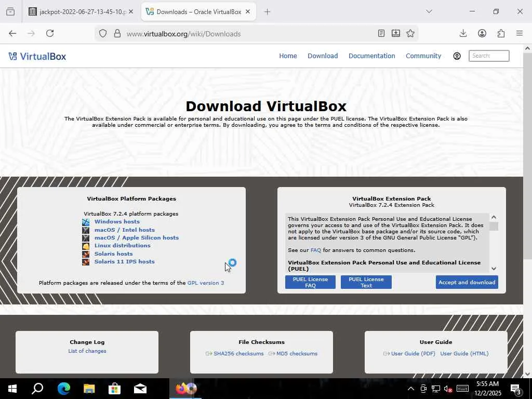
Task: Close the Downloads – Oracle VirtualBox tab
Action: click(x=248, y=11)
